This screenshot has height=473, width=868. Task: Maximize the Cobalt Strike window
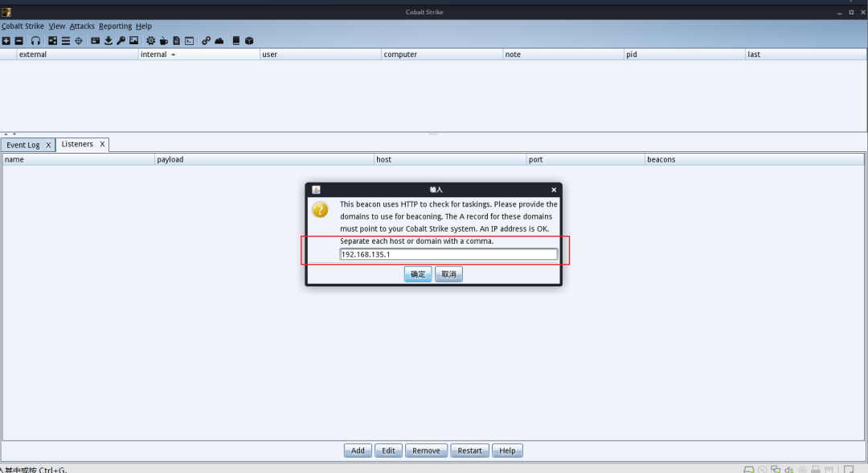click(851, 12)
